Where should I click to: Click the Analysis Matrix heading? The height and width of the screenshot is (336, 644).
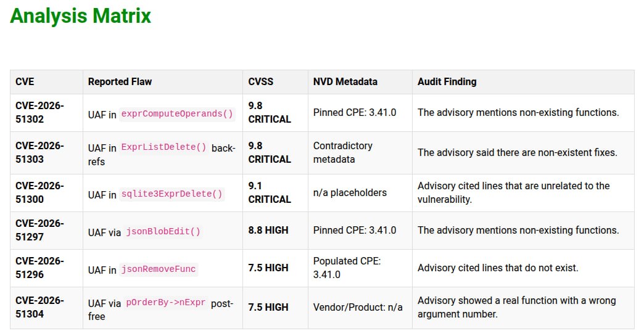(x=80, y=16)
